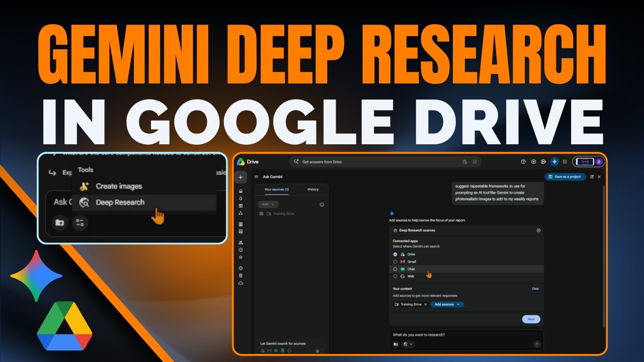The width and height of the screenshot is (644, 362).
Task: Open the help question-mark icon
Action: pos(523,162)
